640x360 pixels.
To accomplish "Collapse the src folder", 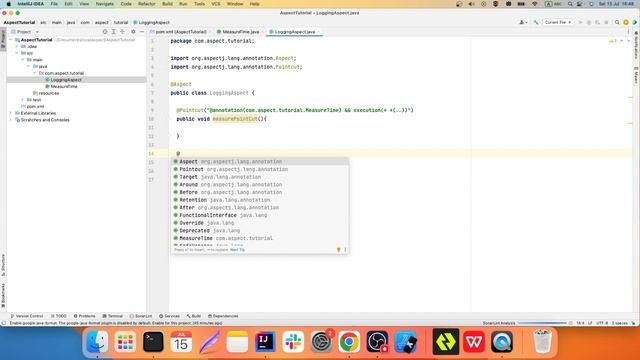I will (x=17, y=53).
